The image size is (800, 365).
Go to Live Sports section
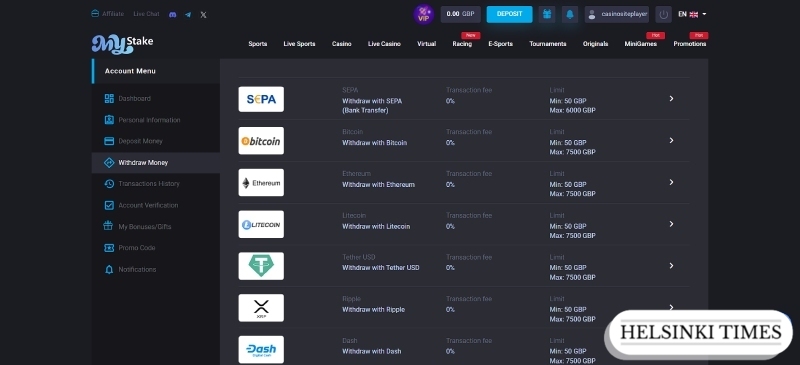click(x=299, y=44)
